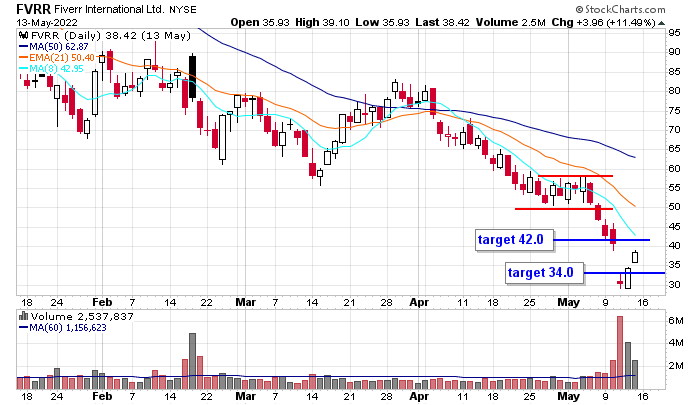Click the MA(8) 42.95 legend entry
The width and height of the screenshot is (700, 405).
point(51,69)
